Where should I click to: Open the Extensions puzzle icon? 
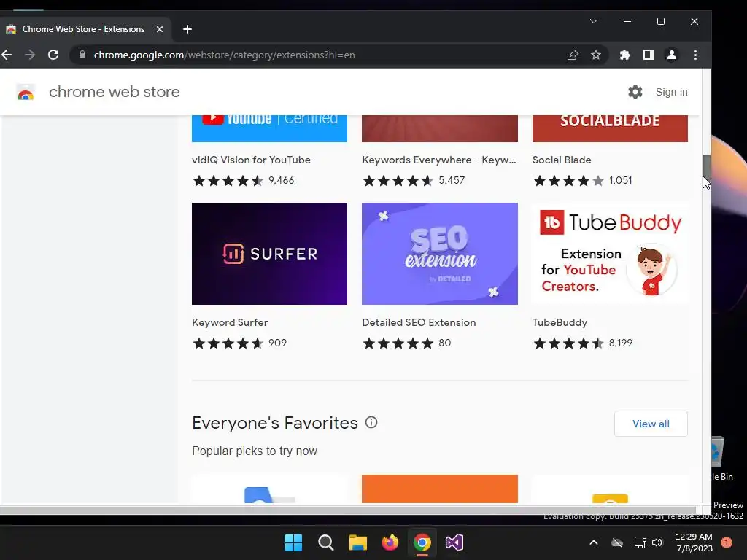pyautogui.click(x=625, y=55)
